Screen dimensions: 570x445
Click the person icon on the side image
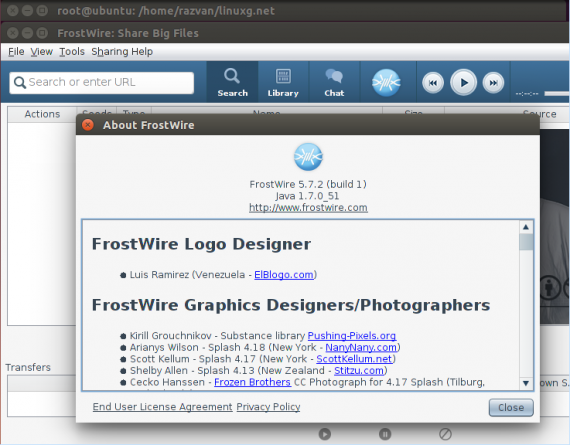coord(549,287)
